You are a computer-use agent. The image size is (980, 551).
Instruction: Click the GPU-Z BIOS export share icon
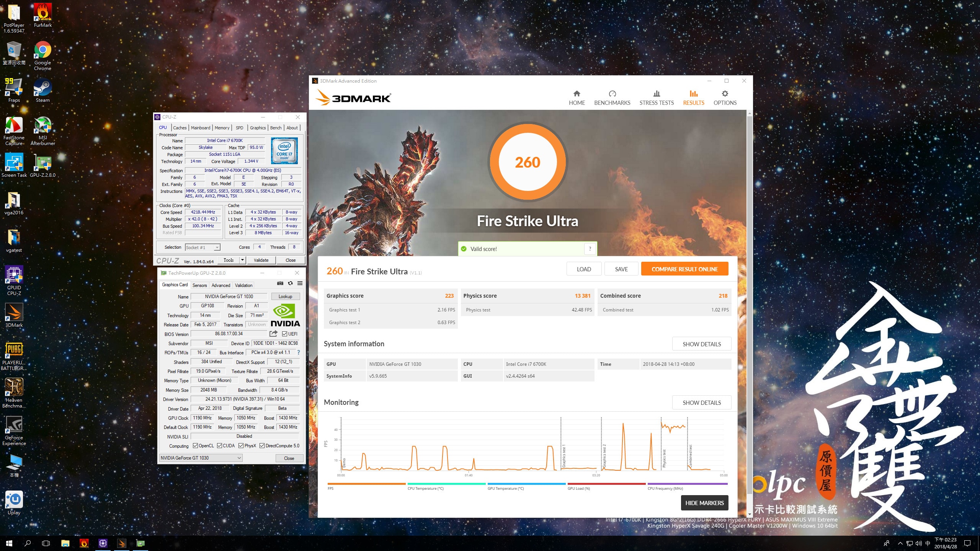tap(273, 334)
